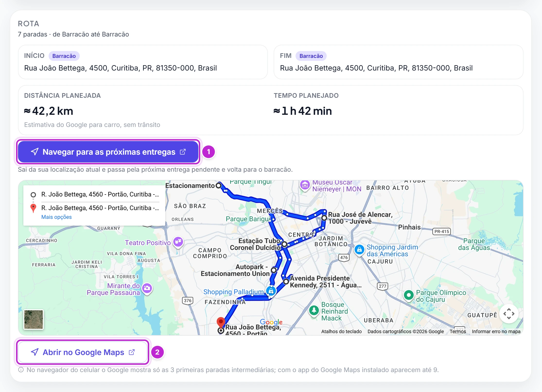Click the 'Barracão' badge next to INÍCIO
The height and width of the screenshot is (392, 542).
tap(64, 56)
